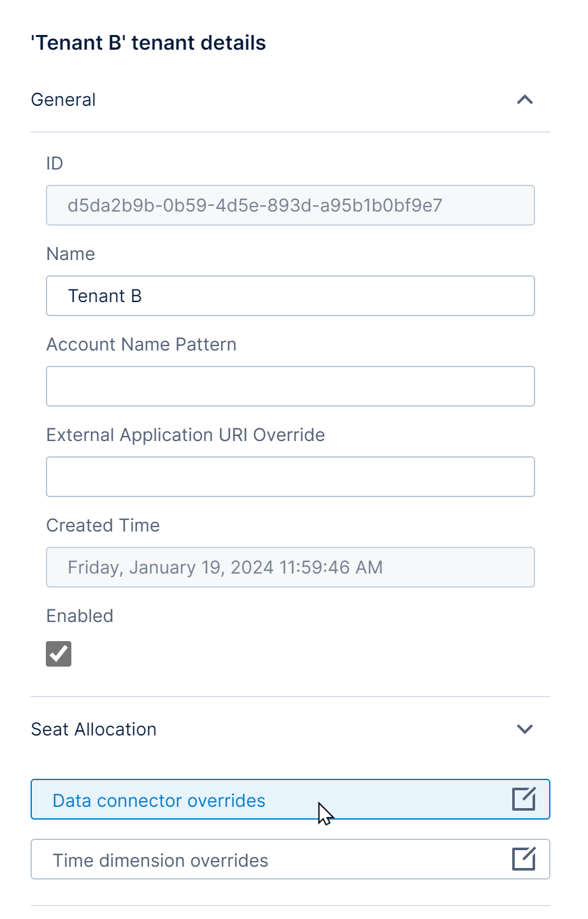Uncheck the Enabled checkbox
This screenshot has width=588, height=919.
[x=59, y=654]
